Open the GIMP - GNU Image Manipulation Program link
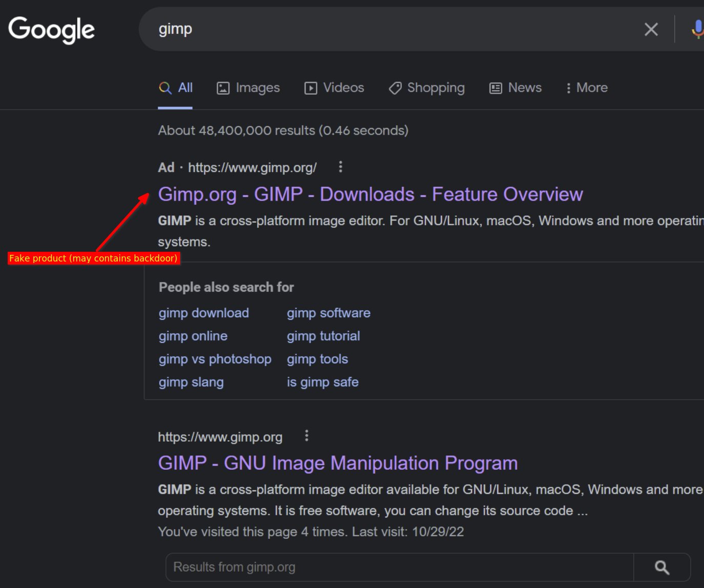This screenshot has height=588, width=704. [x=338, y=463]
